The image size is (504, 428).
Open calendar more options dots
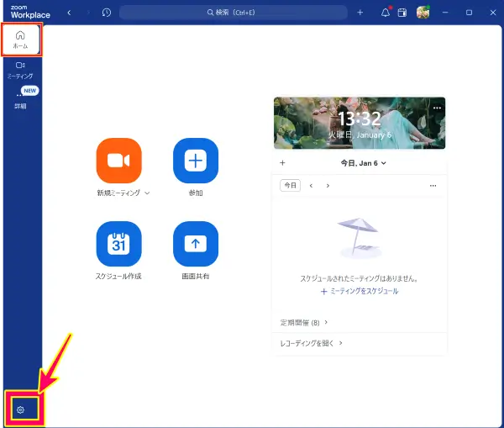433,186
